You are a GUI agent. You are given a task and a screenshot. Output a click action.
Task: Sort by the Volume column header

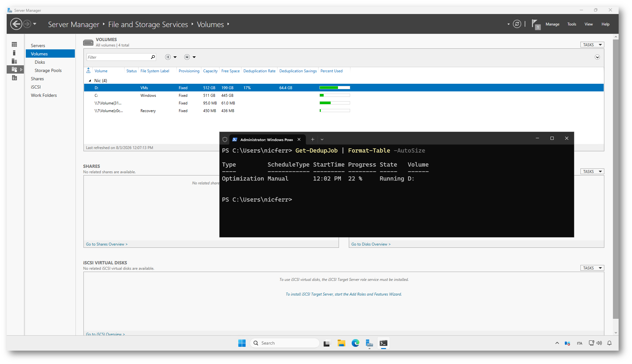coord(101,71)
